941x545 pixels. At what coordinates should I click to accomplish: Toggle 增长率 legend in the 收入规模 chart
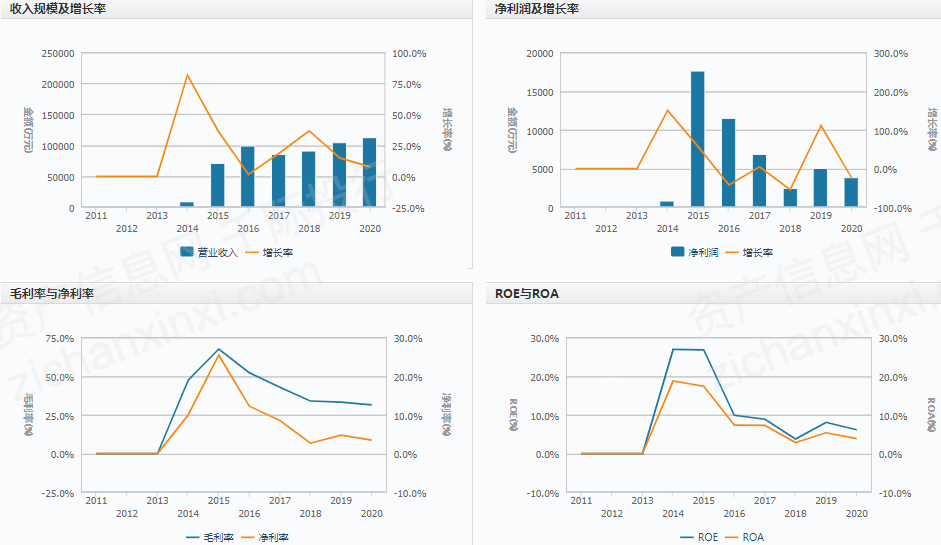(268, 252)
